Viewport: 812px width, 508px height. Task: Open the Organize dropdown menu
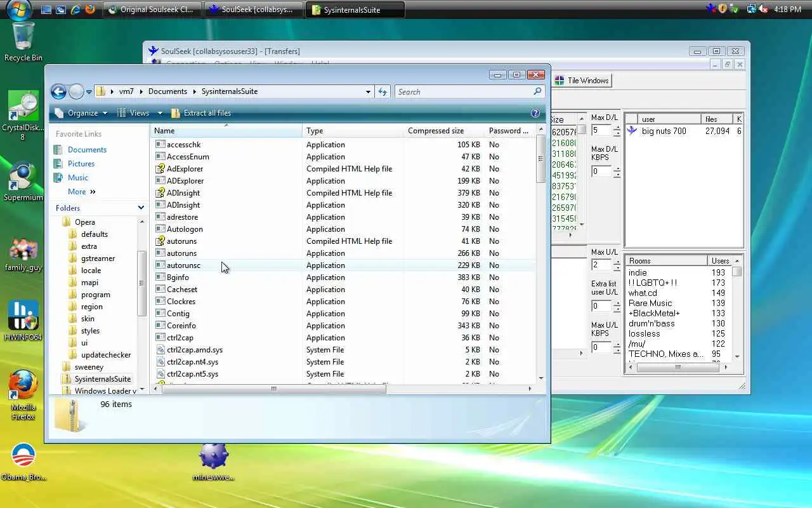[81, 113]
